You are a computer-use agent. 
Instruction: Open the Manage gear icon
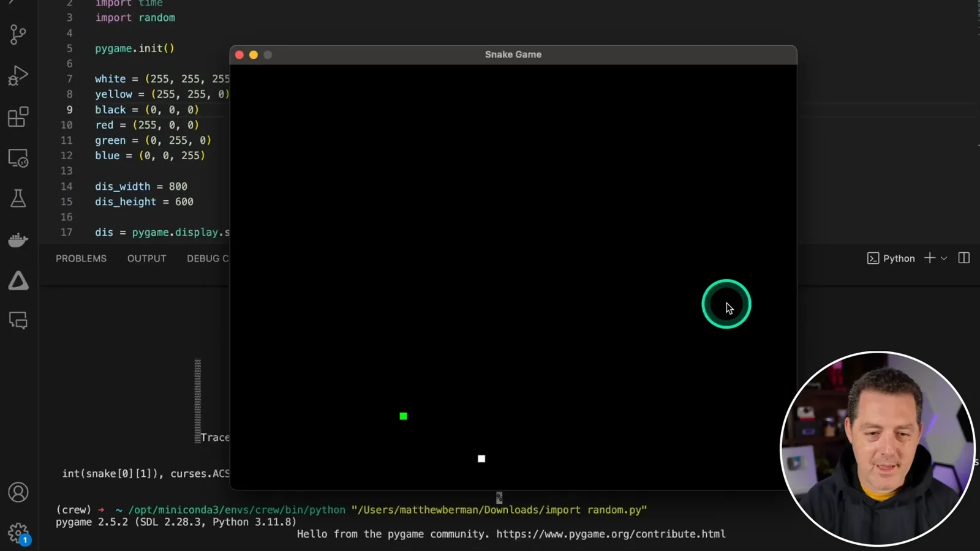point(18,533)
